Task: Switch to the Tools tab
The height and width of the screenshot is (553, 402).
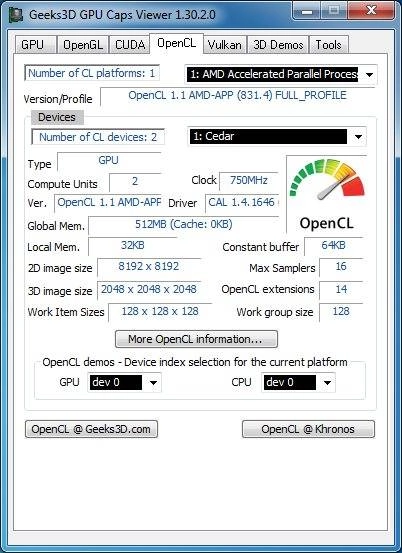Action: click(x=328, y=45)
